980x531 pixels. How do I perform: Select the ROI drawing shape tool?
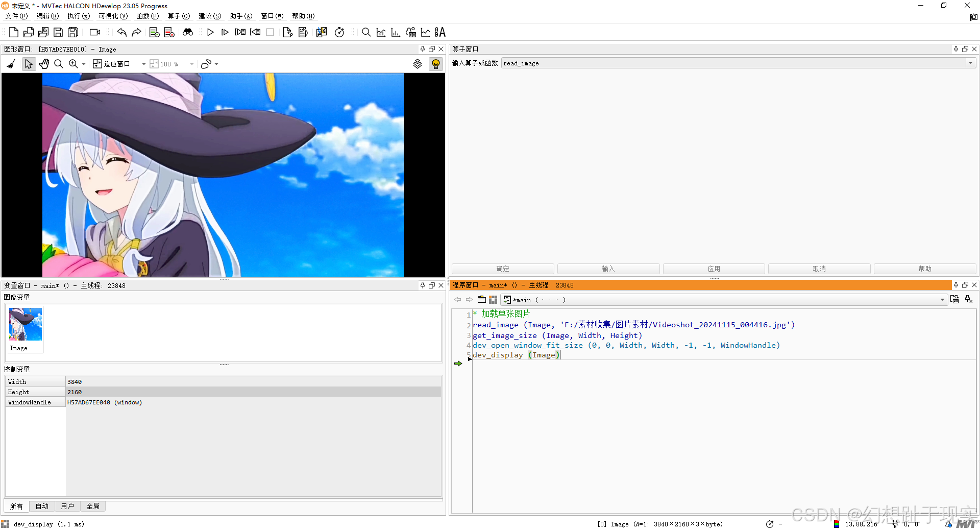[x=206, y=64]
